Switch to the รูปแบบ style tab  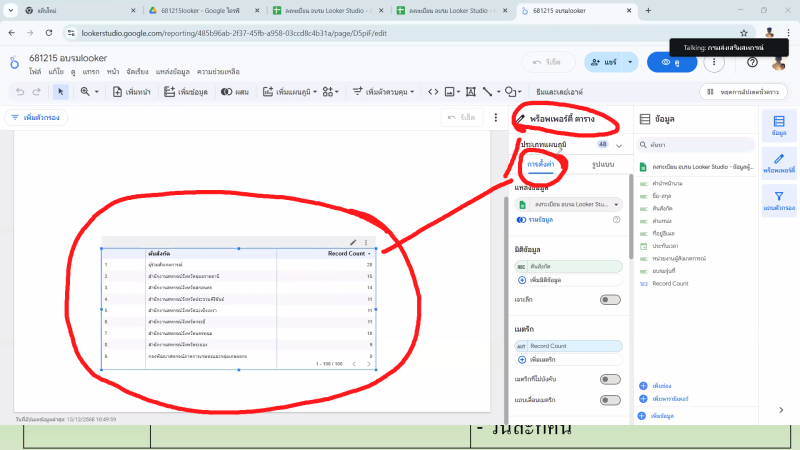[x=602, y=163]
